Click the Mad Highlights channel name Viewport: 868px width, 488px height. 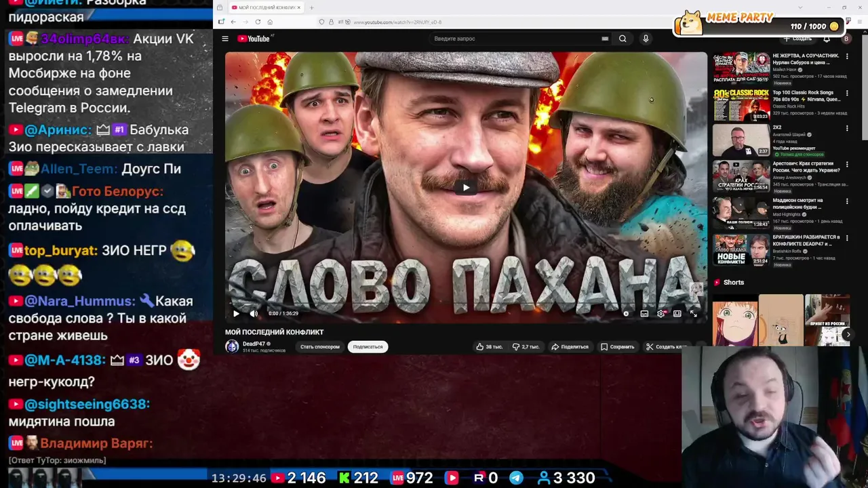[x=787, y=214]
